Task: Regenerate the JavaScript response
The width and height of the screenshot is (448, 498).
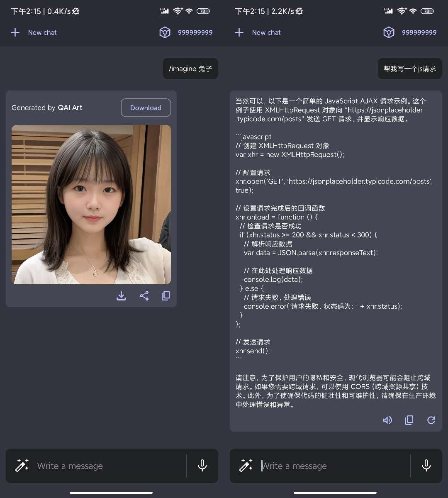Action: coord(431,420)
